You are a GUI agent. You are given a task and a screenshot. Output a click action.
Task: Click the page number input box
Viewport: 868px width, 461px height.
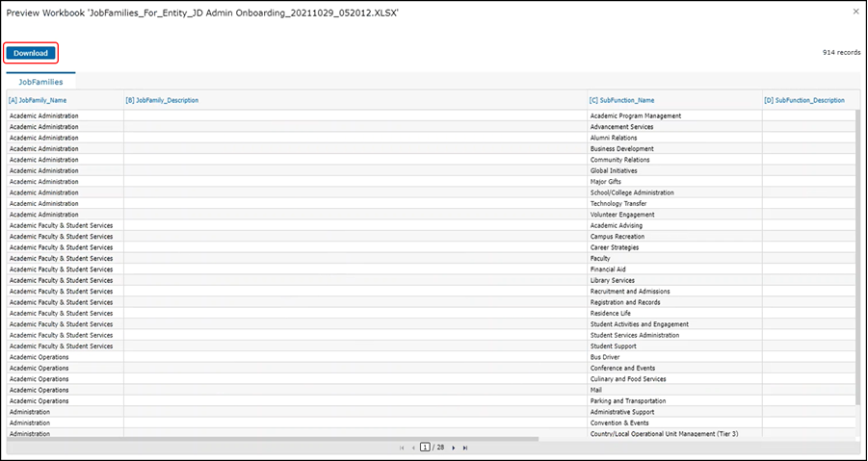click(x=425, y=448)
